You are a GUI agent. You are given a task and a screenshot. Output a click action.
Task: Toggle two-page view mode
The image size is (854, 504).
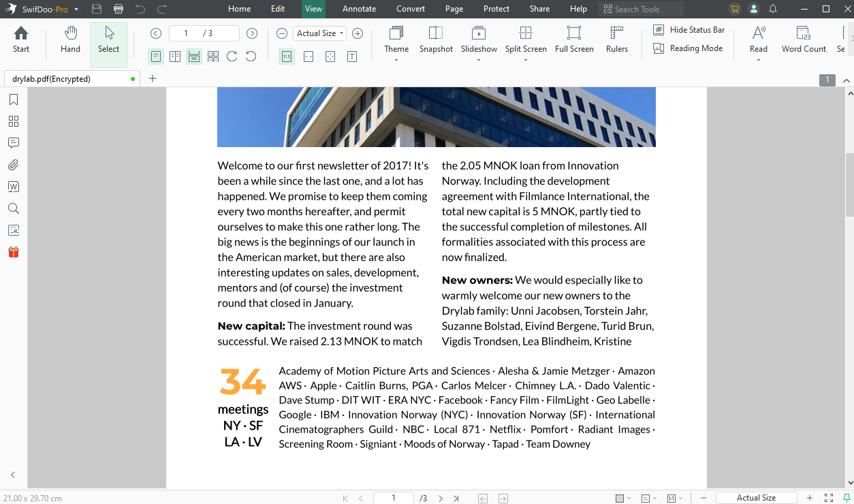(175, 57)
